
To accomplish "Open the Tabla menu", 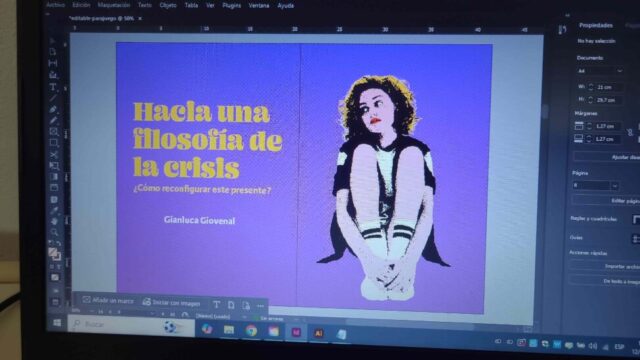I will [x=191, y=5].
